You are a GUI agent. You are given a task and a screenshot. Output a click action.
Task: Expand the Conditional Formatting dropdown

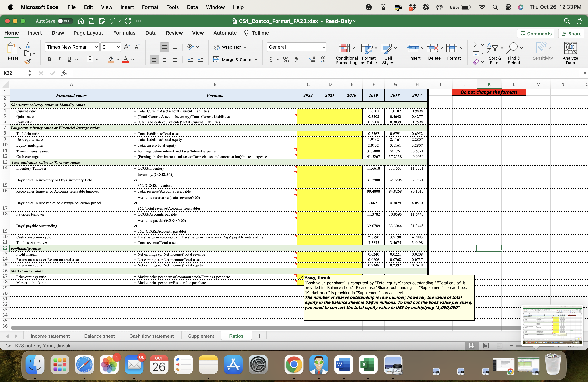[x=353, y=48]
